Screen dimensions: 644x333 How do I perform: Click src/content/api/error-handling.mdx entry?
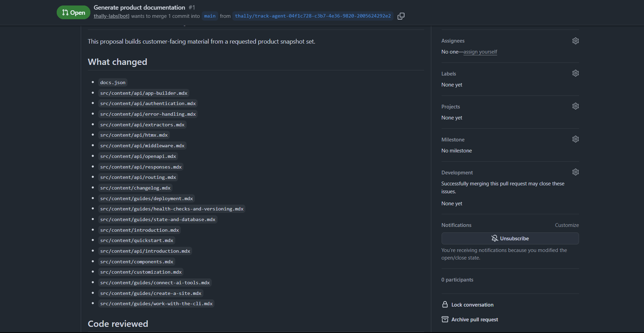148,114
